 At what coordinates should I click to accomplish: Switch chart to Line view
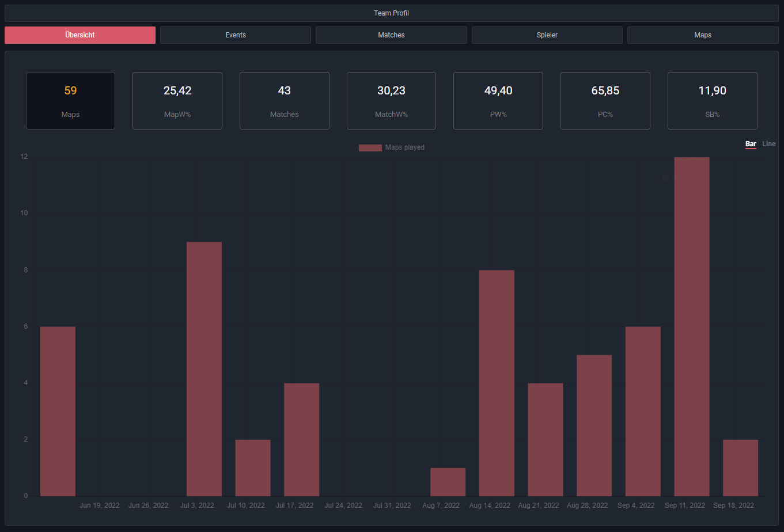769,144
